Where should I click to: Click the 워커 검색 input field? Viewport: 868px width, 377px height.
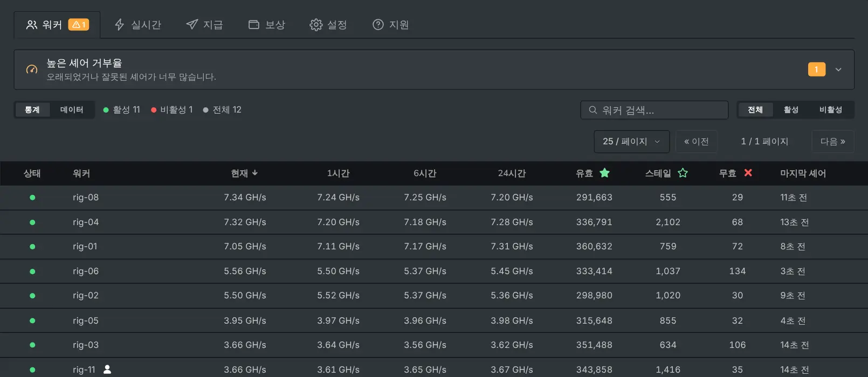point(655,110)
